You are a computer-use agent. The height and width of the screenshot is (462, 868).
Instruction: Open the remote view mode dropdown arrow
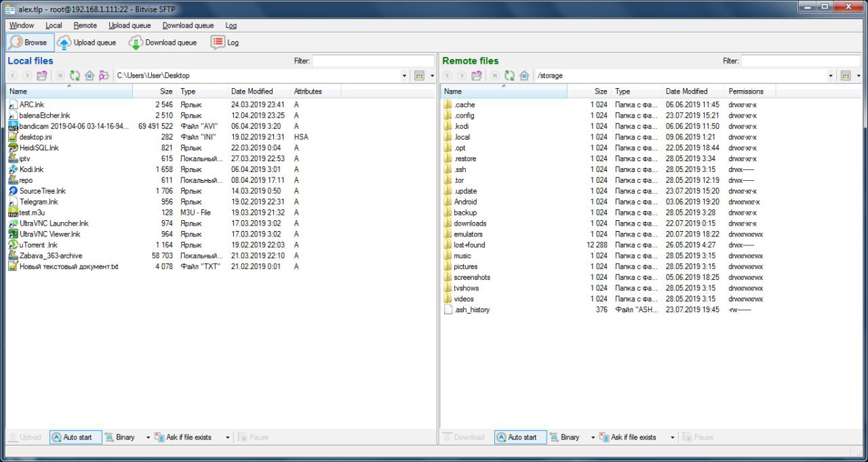pyautogui.click(x=859, y=76)
